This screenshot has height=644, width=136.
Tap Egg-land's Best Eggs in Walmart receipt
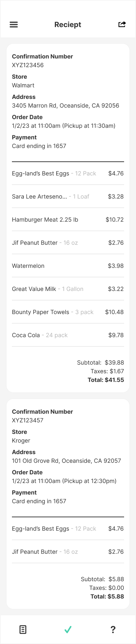click(68, 173)
